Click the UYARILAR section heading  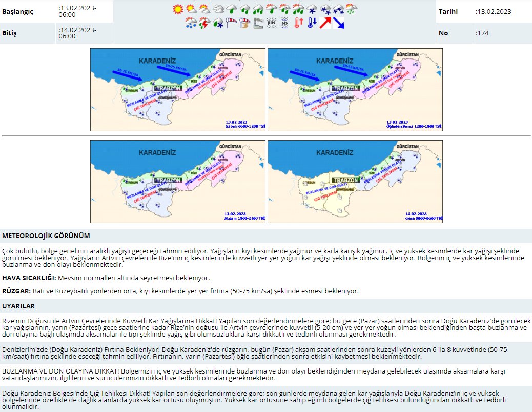[x=18, y=306]
